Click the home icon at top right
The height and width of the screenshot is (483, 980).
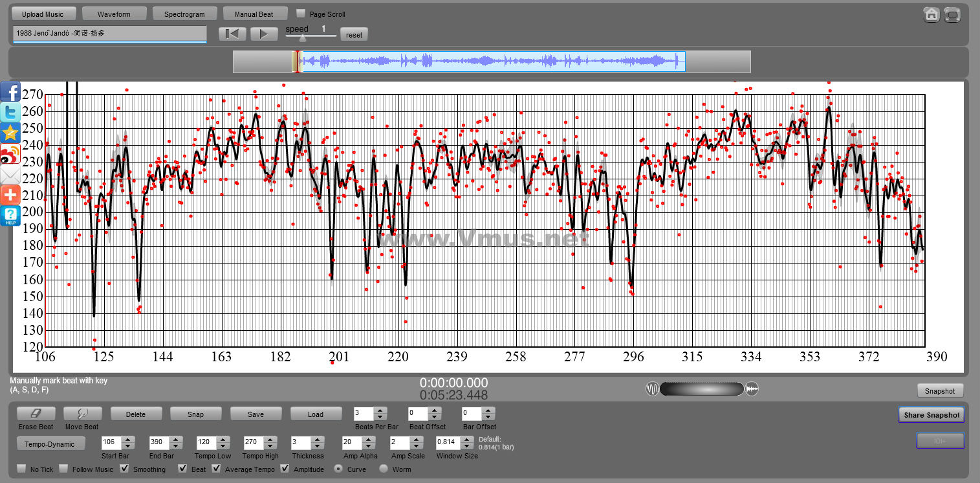[x=931, y=14]
